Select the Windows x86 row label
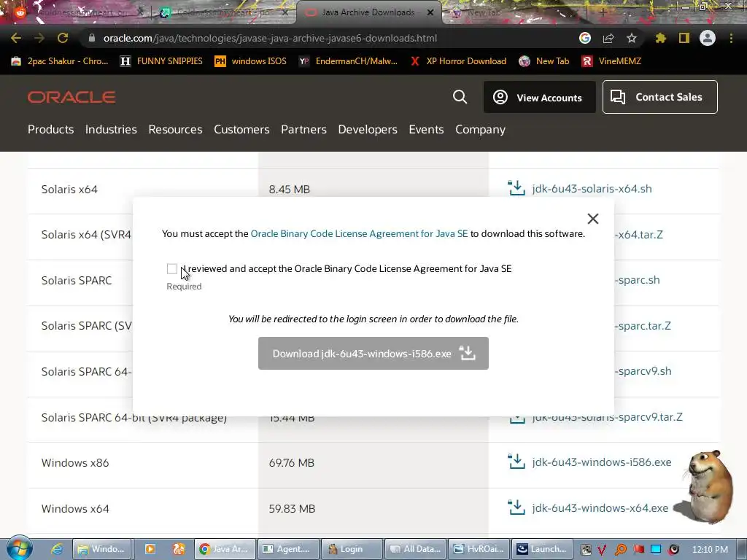 coord(75,463)
